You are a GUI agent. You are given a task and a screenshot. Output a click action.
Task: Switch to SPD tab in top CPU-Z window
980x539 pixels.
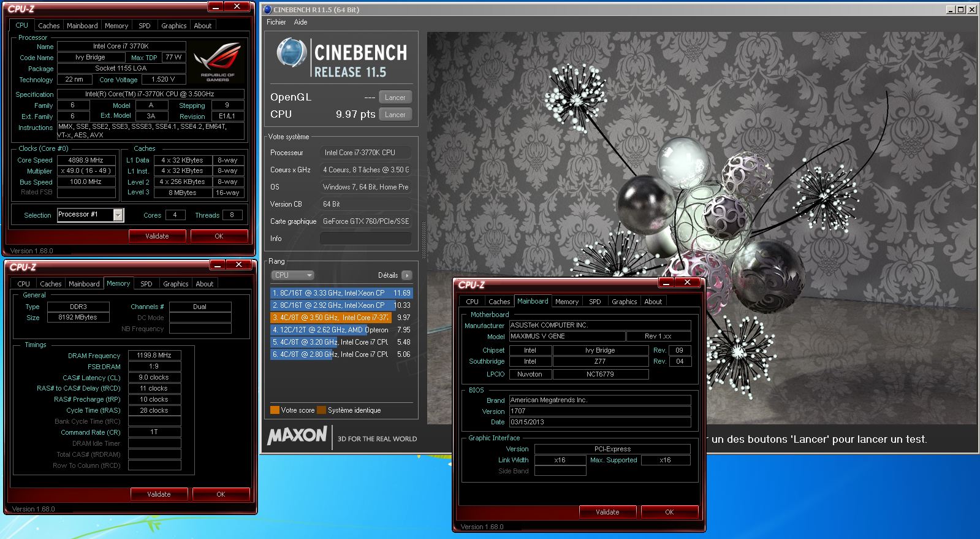coord(145,26)
